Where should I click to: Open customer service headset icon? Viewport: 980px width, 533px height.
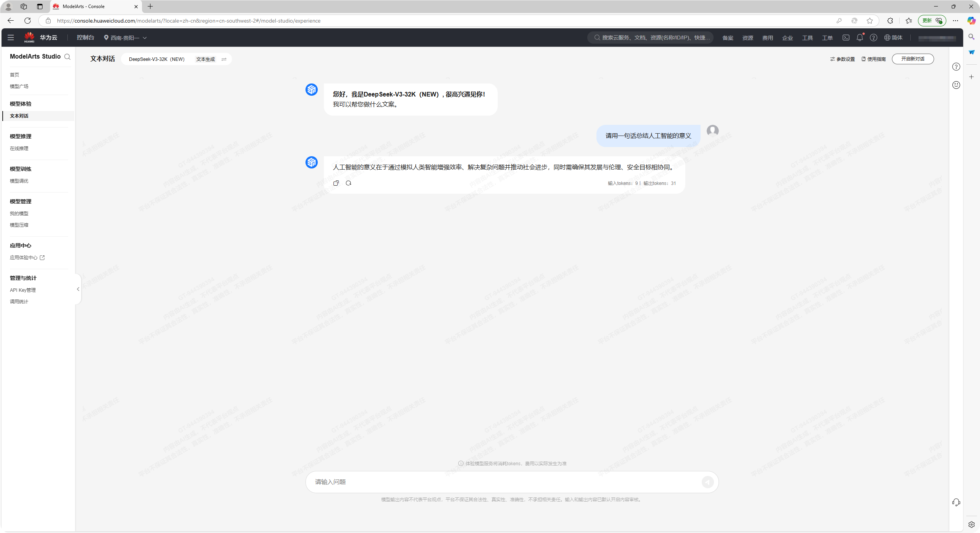(956, 502)
